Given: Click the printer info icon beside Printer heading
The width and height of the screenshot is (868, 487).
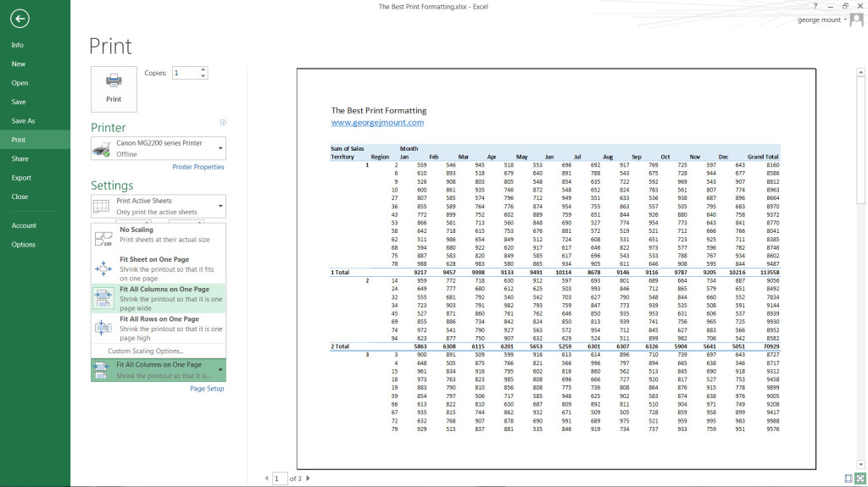Looking at the screenshot, I should [x=223, y=123].
